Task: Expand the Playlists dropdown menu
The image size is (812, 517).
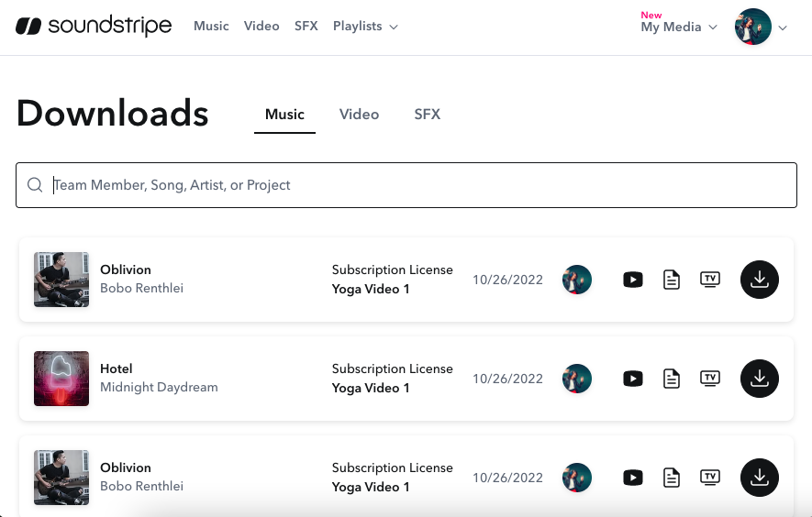Action: tap(365, 27)
